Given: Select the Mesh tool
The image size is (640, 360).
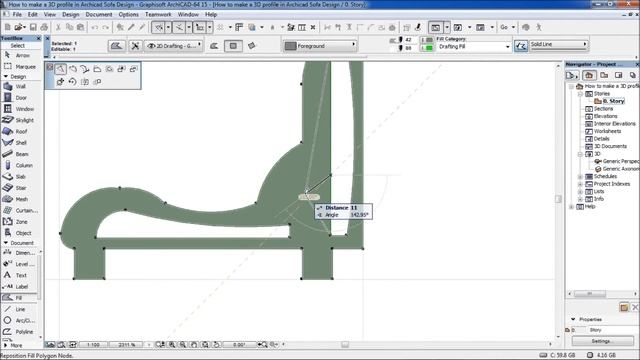Looking at the screenshot, I should 17,199.
